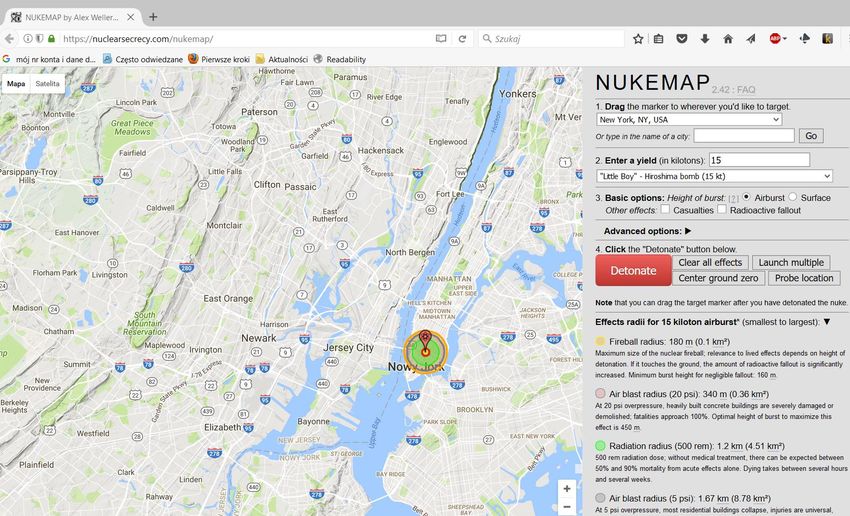Switch to Mapa map view
The height and width of the screenshot is (516, 850).
(x=16, y=83)
